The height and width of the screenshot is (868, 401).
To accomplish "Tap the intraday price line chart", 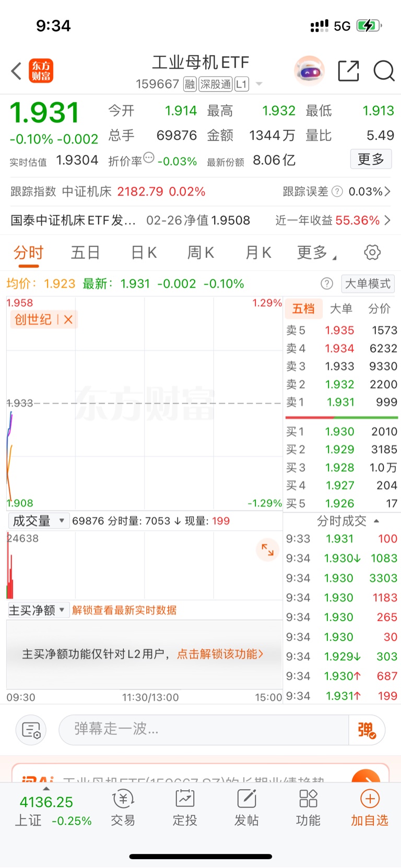I will pyautogui.click(x=144, y=403).
